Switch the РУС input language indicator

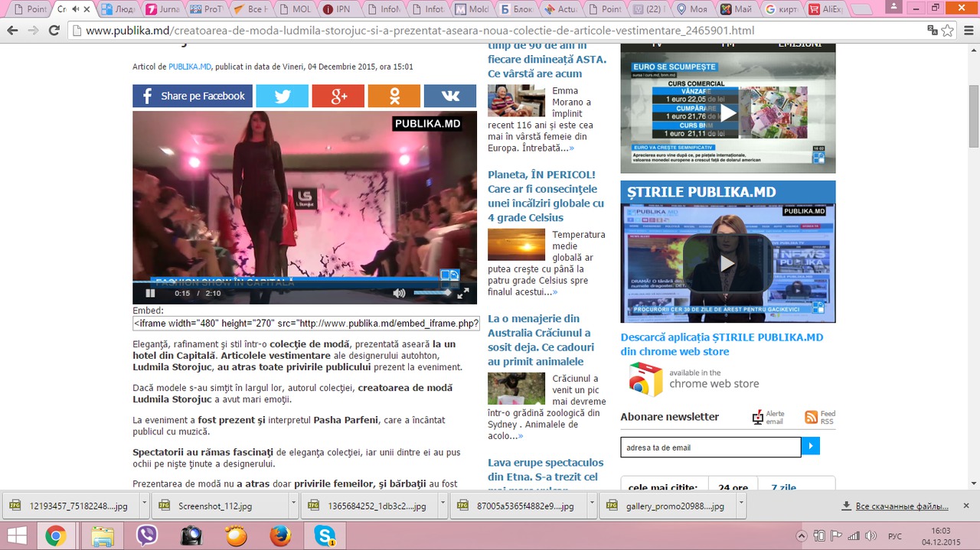[894, 535]
